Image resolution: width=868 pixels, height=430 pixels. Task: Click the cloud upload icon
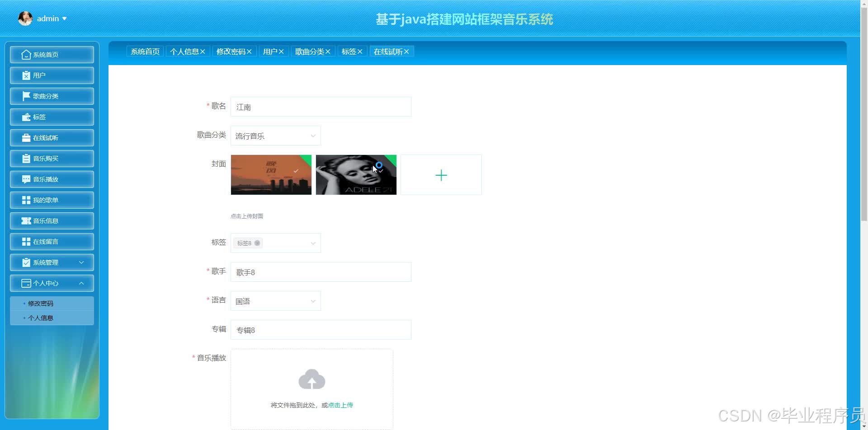[312, 379]
